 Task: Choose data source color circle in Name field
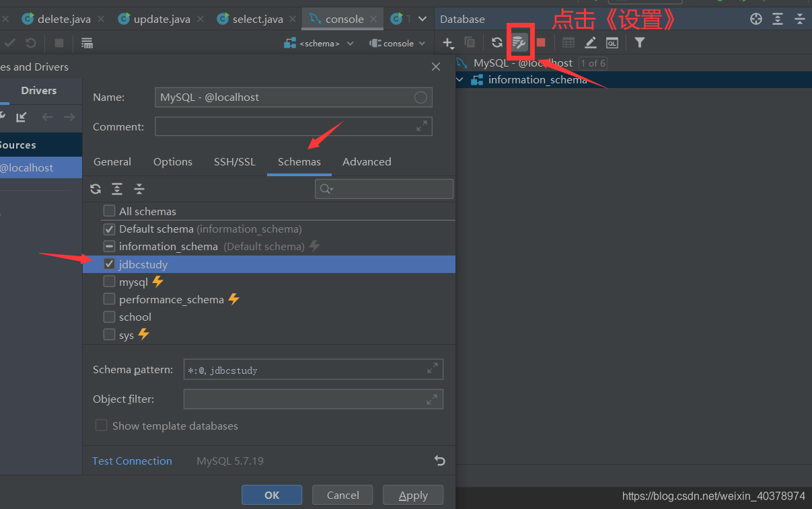coord(420,97)
